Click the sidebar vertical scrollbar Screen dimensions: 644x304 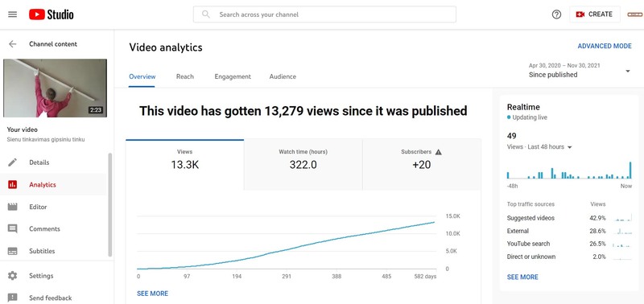[x=109, y=205]
